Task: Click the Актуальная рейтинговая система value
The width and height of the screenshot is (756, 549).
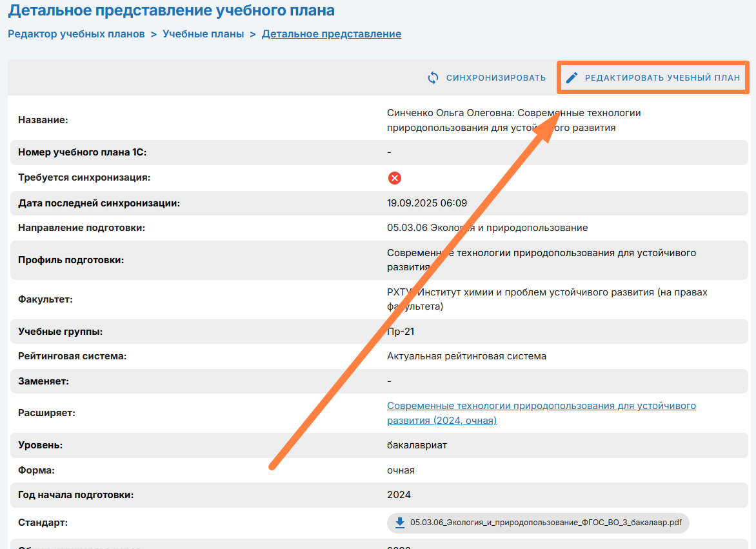Action: (466, 356)
